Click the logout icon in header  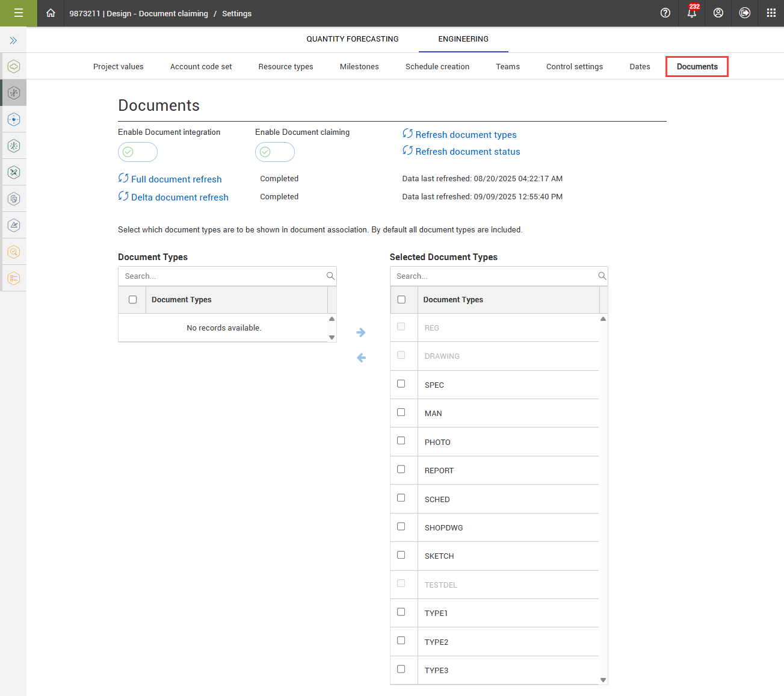pyautogui.click(x=744, y=13)
